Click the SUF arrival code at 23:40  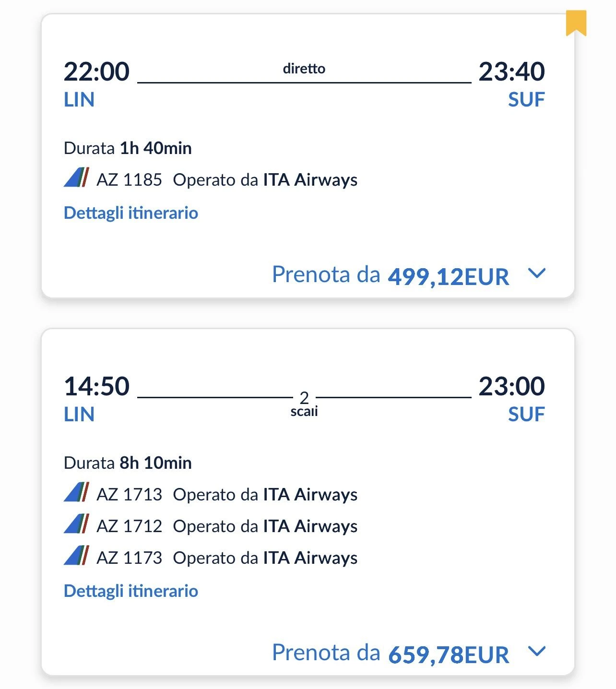[x=526, y=100]
